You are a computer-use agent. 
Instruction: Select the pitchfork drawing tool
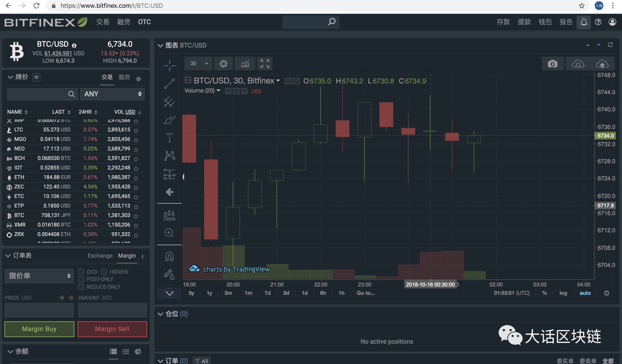(170, 102)
